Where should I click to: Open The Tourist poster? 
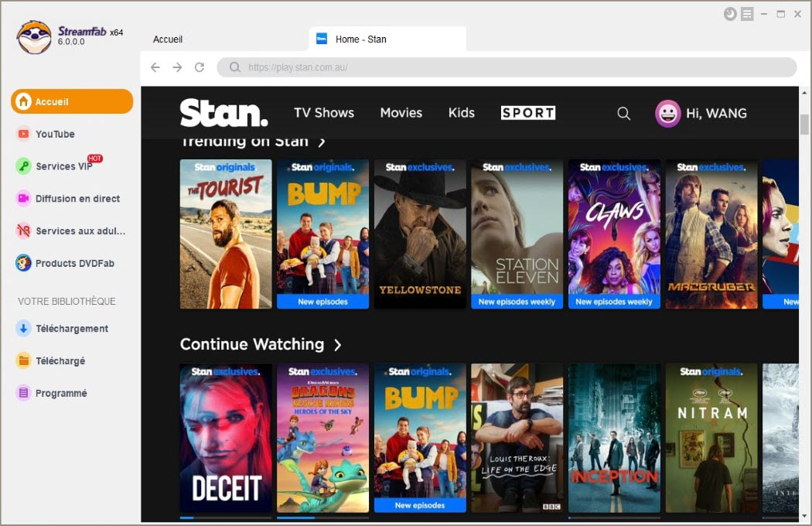[x=226, y=234]
